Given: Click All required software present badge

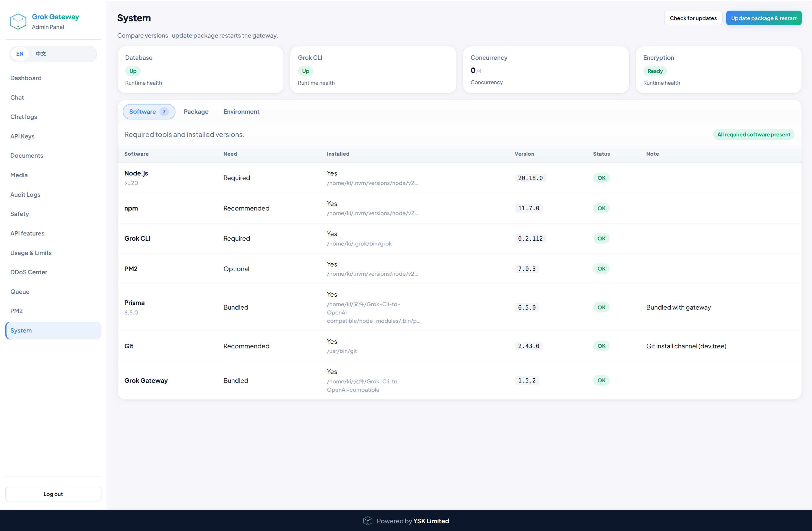Looking at the screenshot, I should click(x=754, y=135).
